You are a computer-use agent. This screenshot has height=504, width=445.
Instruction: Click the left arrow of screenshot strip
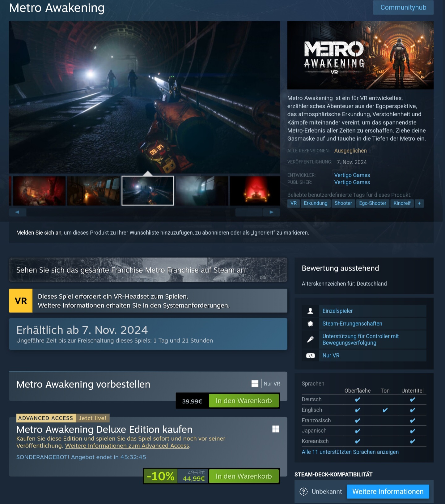tap(17, 212)
